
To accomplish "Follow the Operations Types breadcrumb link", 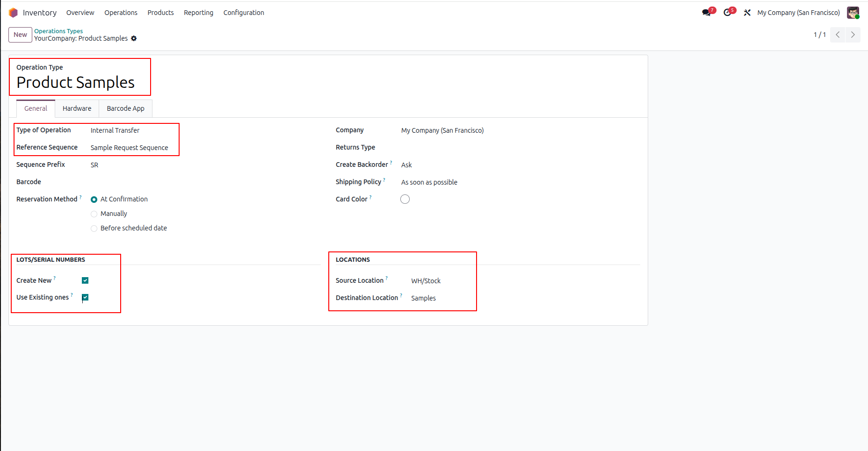I will [58, 31].
